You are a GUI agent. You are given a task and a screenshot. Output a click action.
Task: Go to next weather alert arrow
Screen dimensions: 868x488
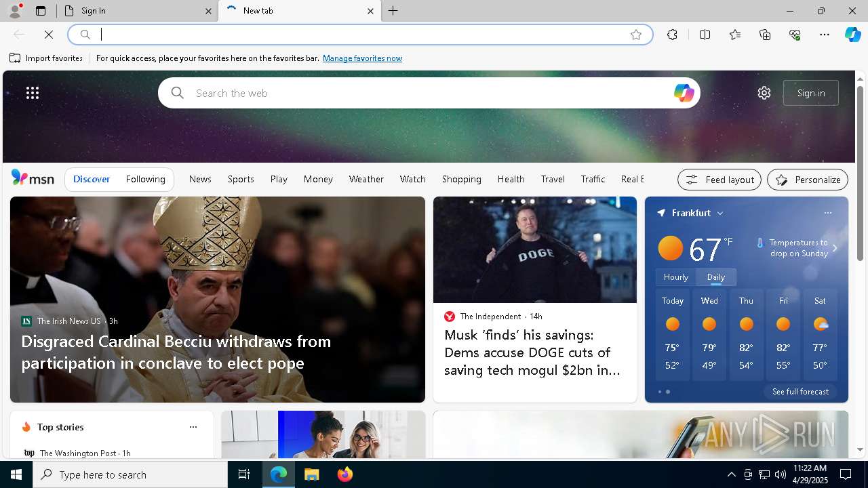click(x=835, y=248)
